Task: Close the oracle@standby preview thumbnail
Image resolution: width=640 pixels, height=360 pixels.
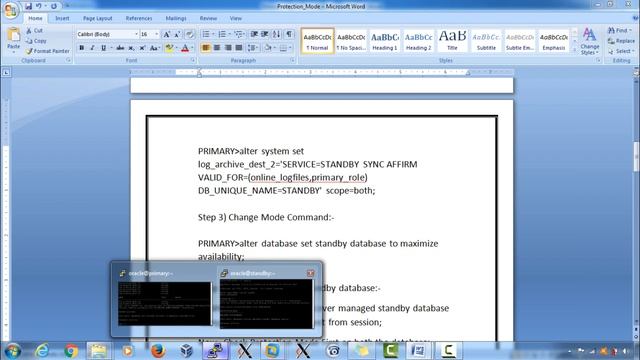Action: pyautogui.click(x=310, y=273)
